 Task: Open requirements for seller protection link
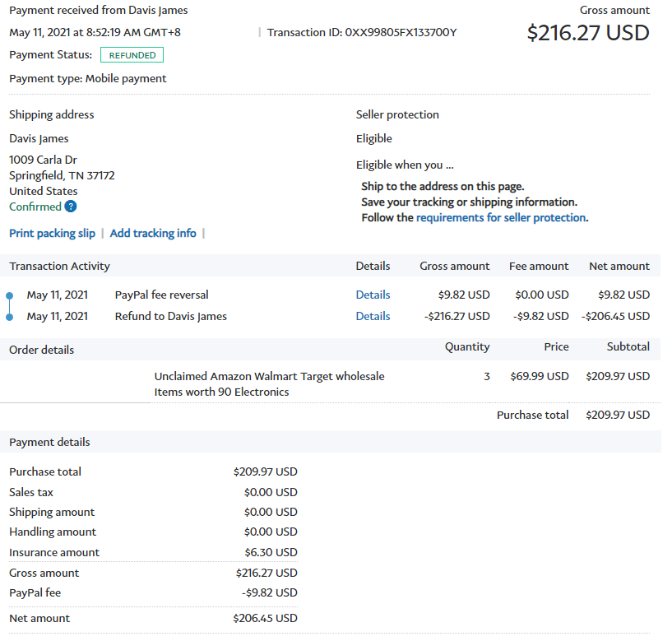[x=501, y=218]
